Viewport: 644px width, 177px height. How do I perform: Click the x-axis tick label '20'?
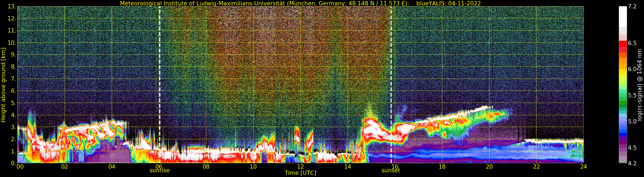[x=489, y=166]
